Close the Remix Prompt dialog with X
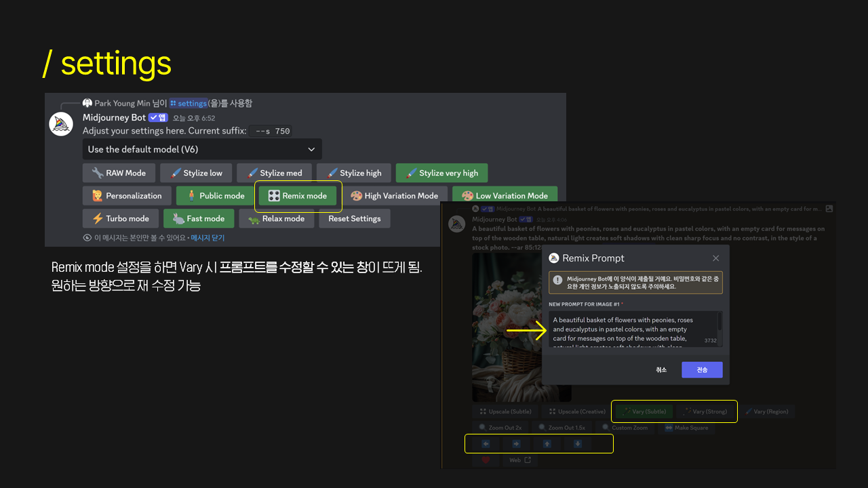 pos(715,258)
